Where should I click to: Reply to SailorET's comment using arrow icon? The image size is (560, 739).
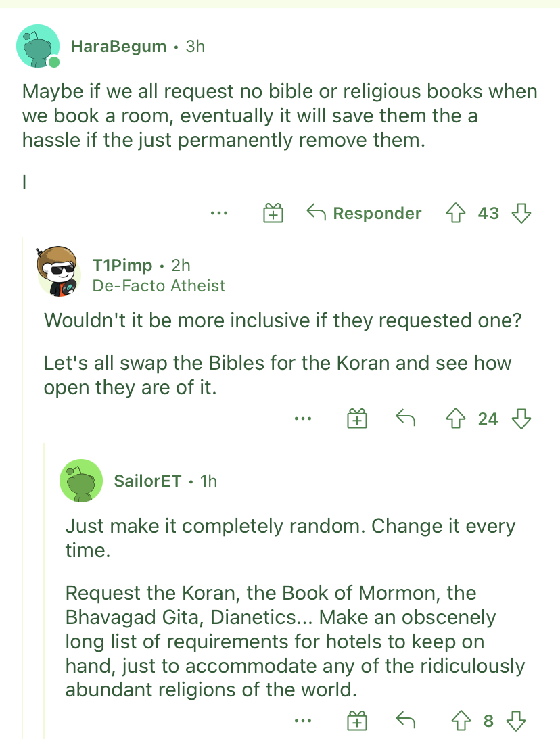[405, 719]
